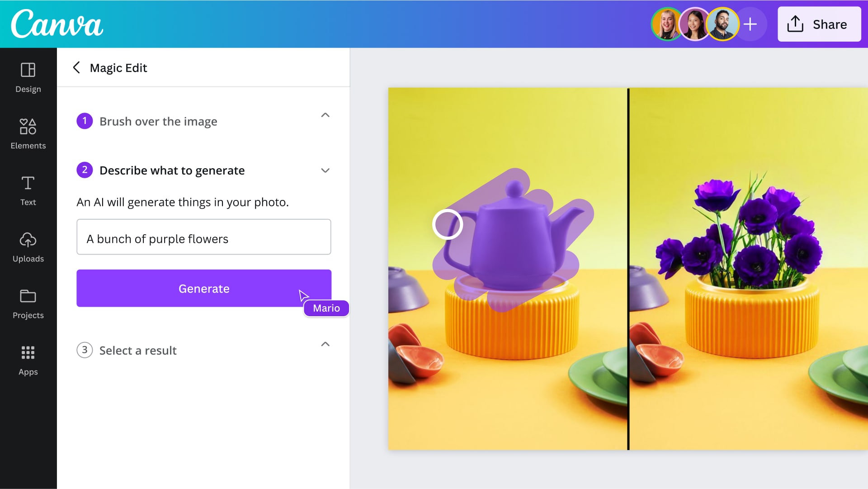Click the Add collaborator plus icon
Viewport: 868px width, 489px height.
[x=750, y=24]
